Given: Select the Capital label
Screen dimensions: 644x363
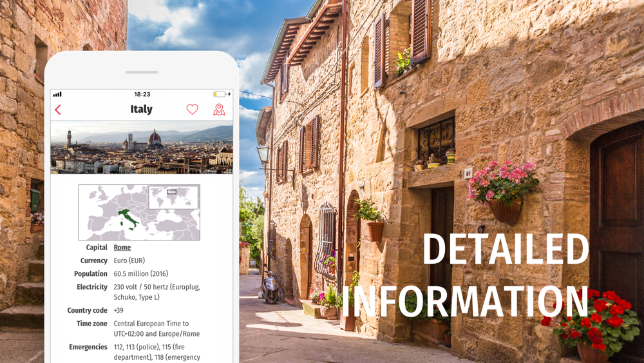Looking at the screenshot, I should [x=97, y=248].
